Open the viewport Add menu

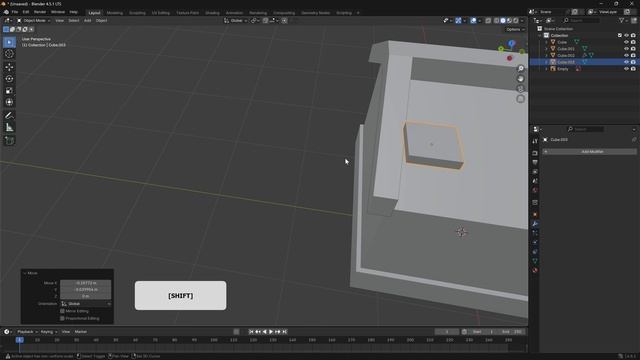(x=87, y=20)
